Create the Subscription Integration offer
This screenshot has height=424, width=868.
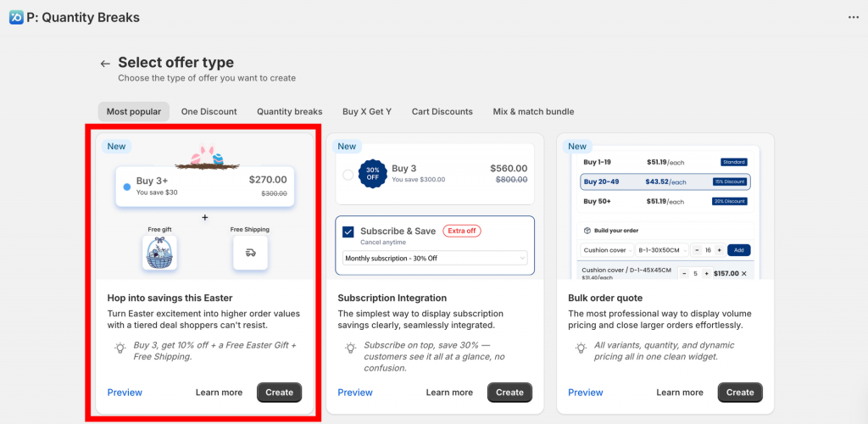pos(509,392)
